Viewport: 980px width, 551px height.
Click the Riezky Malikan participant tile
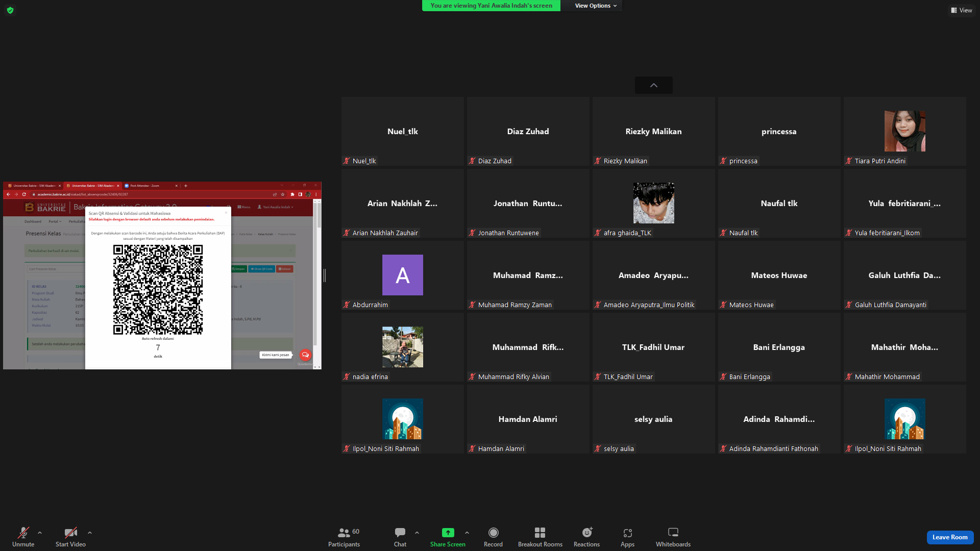(x=653, y=131)
